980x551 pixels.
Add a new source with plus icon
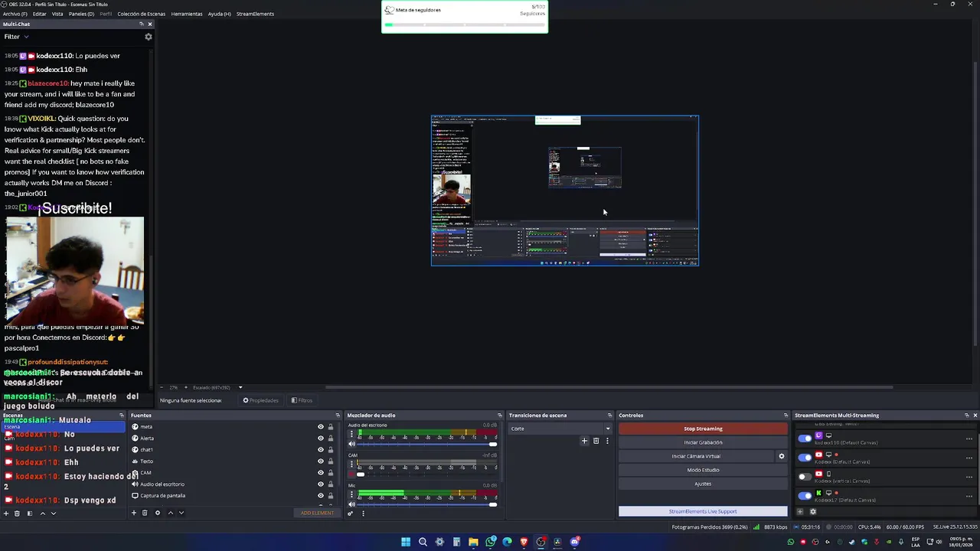134,513
